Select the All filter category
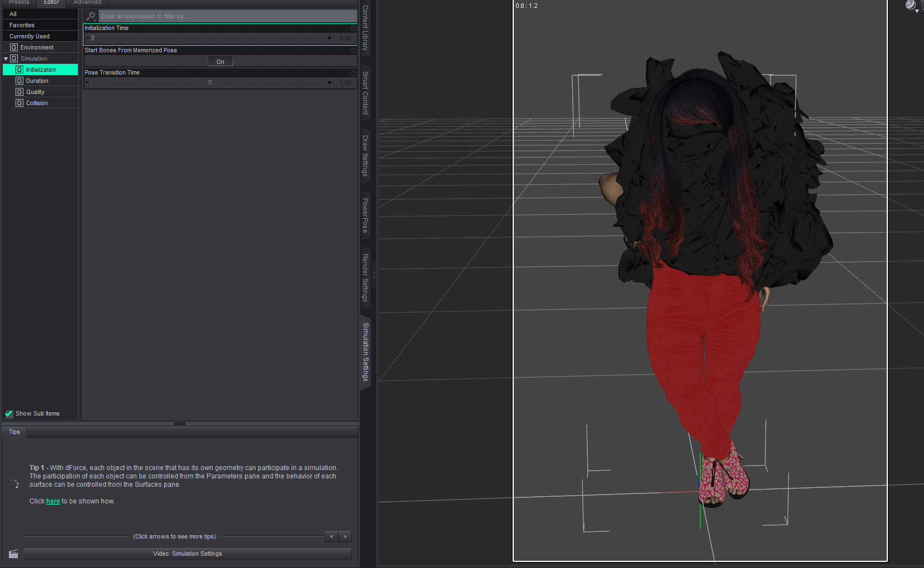The width and height of the screenshot is (924, 568). 40,14
